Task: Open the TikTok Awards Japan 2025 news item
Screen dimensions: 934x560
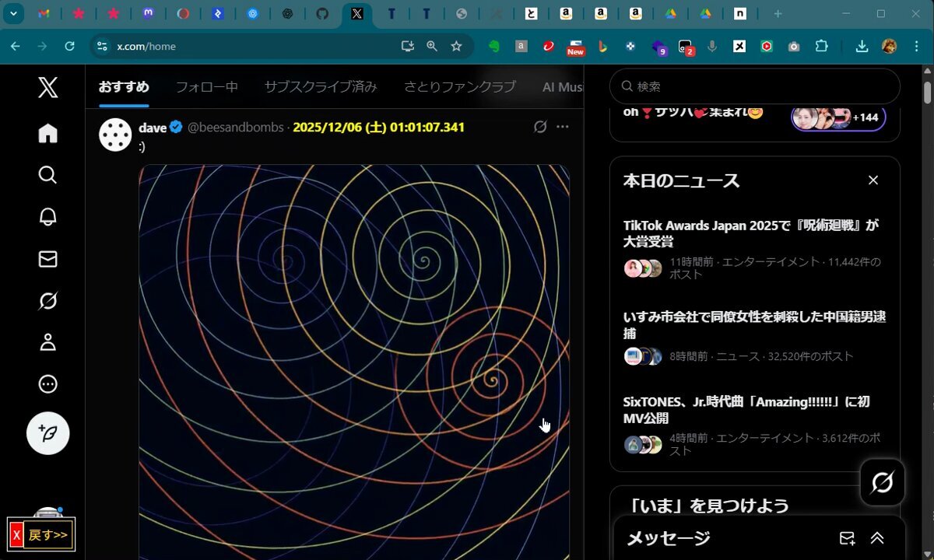Action: tap(750, 233)
